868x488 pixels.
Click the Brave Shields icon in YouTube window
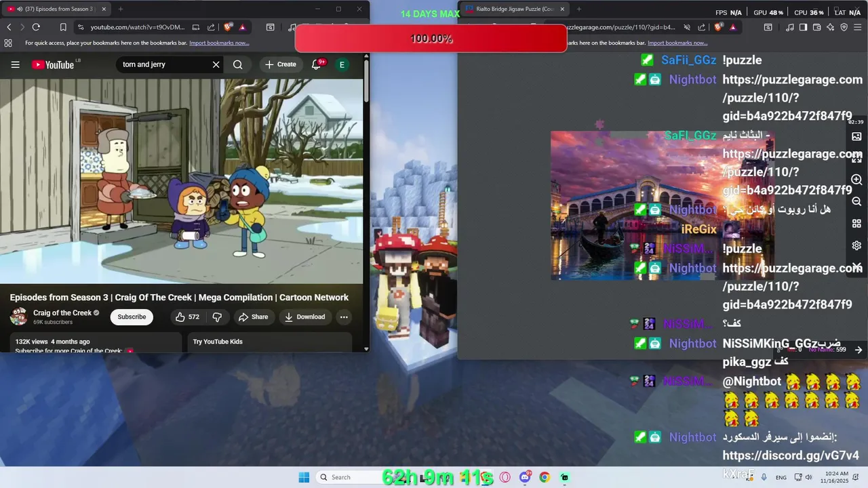pyautogui.click(x=229, y=27)
